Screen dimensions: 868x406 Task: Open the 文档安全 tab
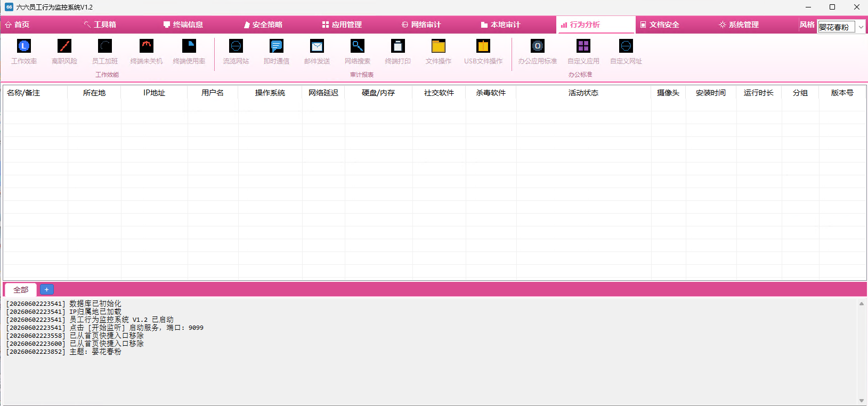click(660, 25)
